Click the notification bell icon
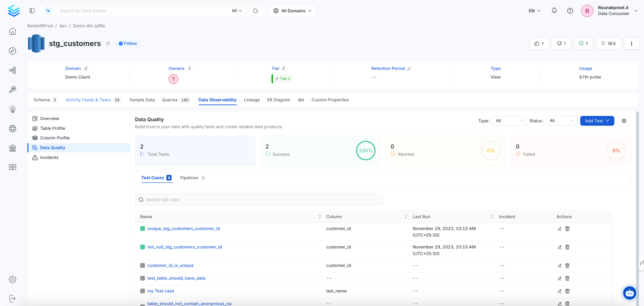 (554, 11)
